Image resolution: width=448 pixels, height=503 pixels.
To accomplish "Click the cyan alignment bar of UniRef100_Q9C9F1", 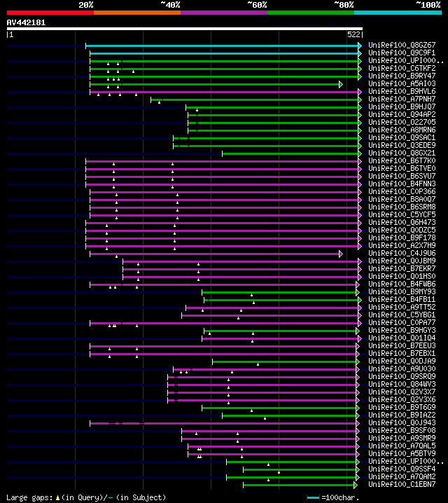I will point(224,53).
